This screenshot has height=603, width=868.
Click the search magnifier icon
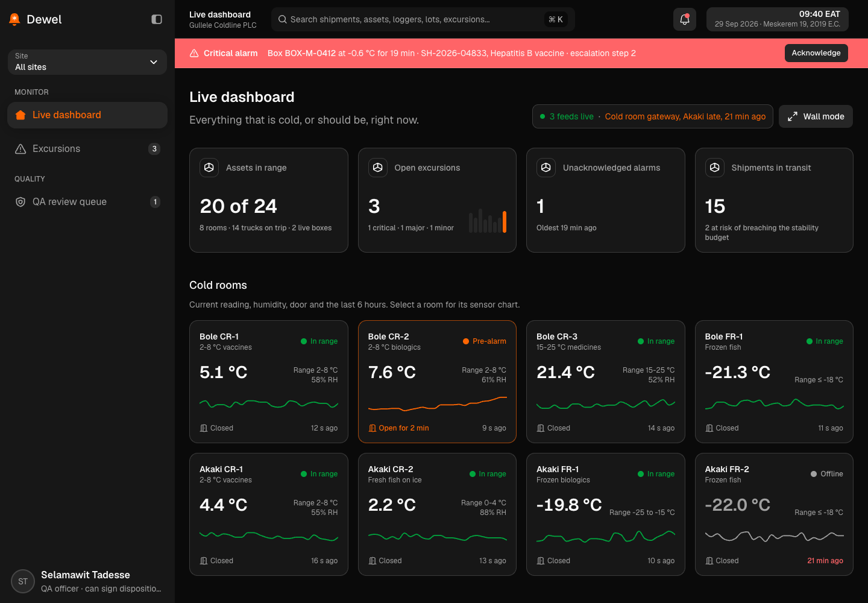click(282, 19)
